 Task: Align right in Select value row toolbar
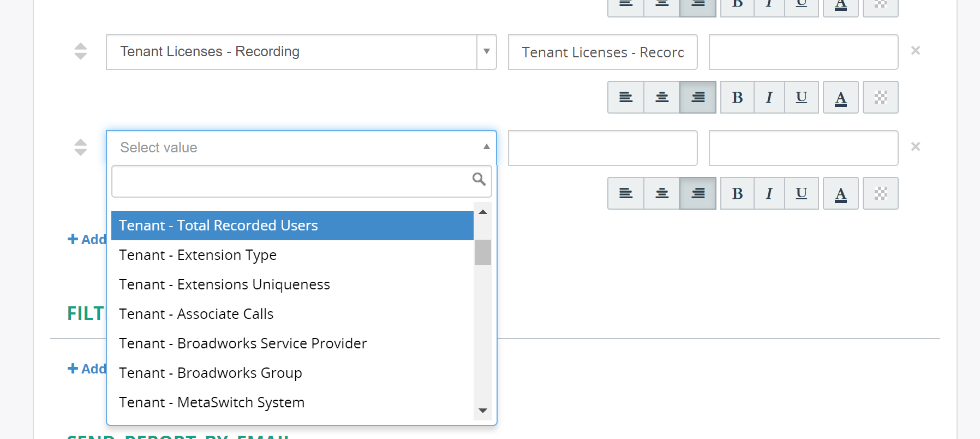click(x=698, y=193)
